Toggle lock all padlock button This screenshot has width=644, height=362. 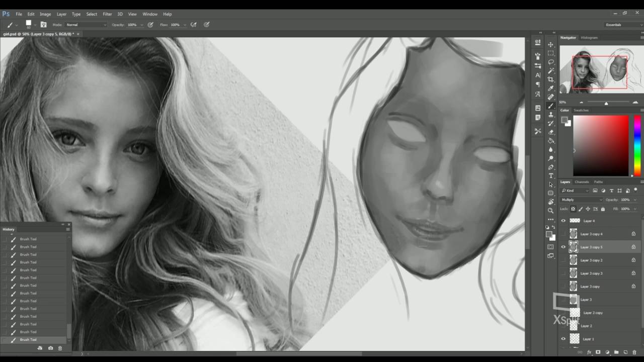pos(603,209)
